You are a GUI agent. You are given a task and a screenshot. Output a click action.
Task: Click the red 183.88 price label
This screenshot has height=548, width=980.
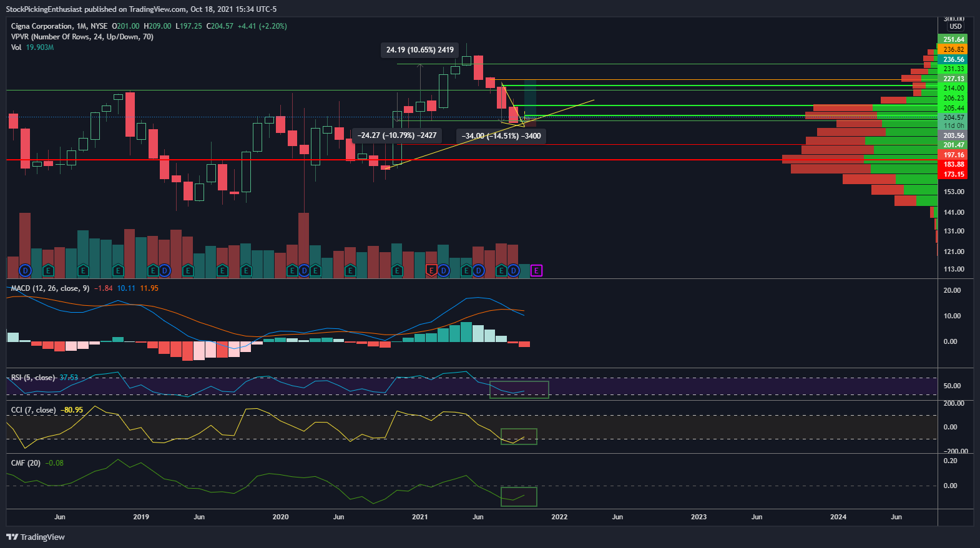click(x=953, y=165)
